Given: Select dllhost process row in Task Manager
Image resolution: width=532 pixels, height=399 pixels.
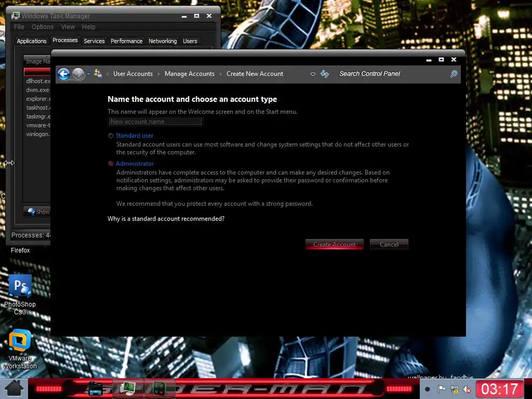Looking at the screenshot, I should pyautogui.click(x=37, y=81).
